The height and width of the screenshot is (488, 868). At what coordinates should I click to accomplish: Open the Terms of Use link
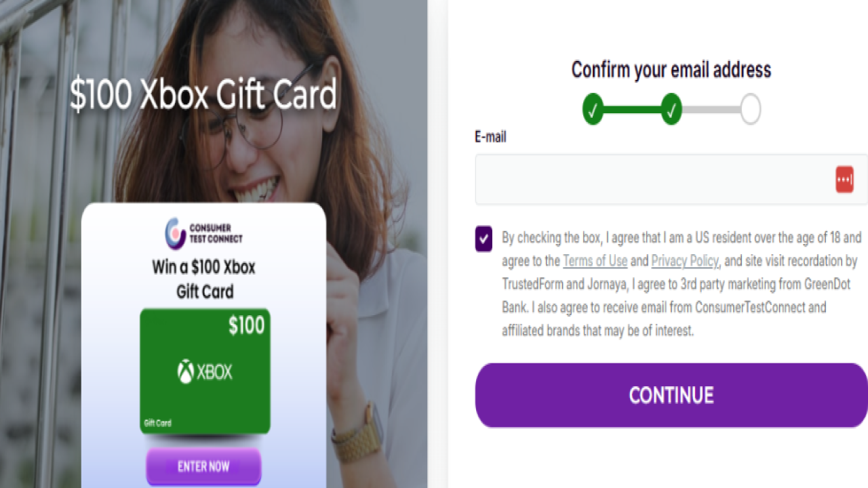pos(595,261)
